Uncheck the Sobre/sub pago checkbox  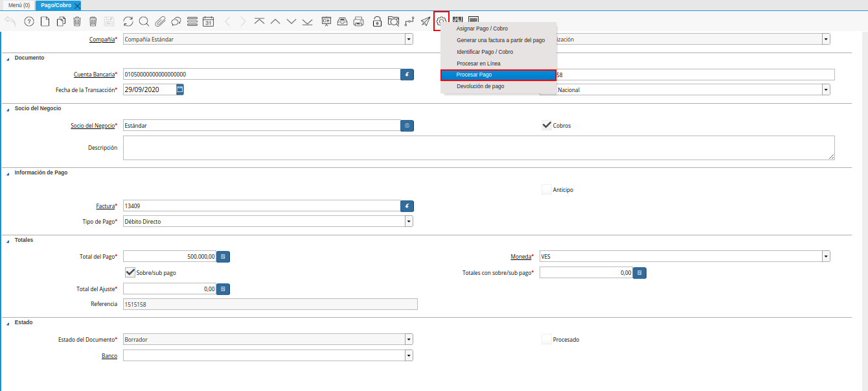pos(130,273)
